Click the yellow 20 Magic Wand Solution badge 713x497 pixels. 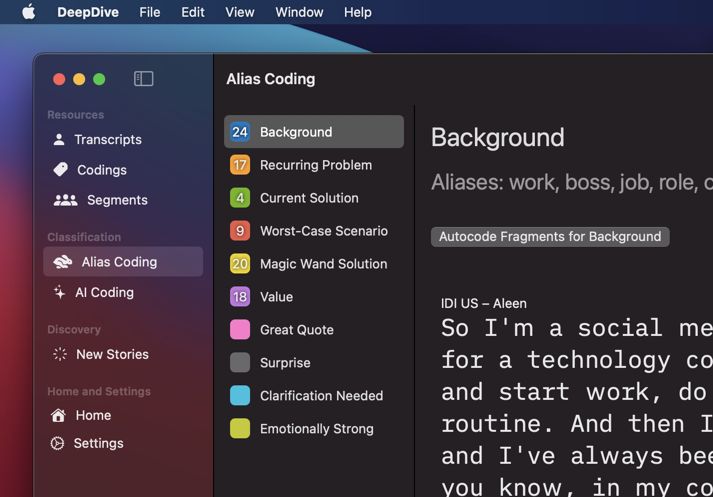240,264
